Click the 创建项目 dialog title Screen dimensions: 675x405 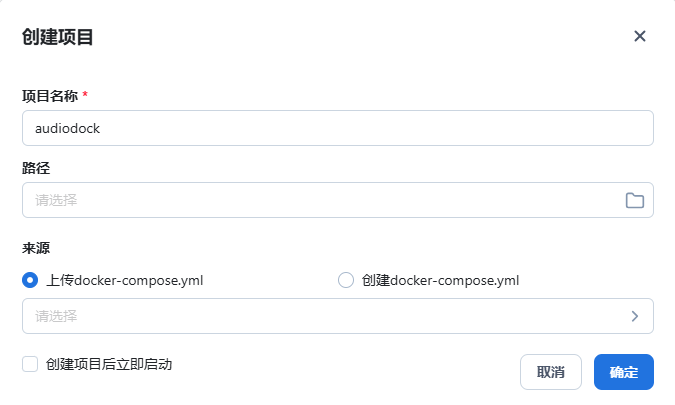[x=58, y=37]
